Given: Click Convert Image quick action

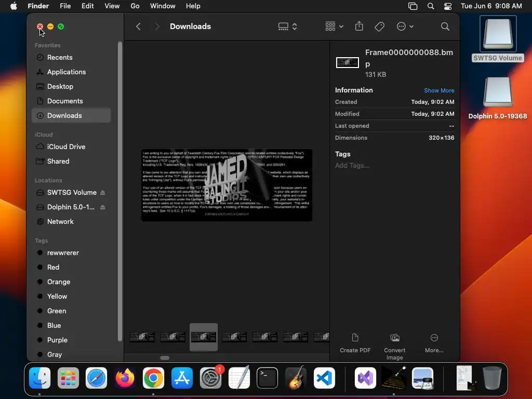Looking at the screenshot, I should (395, 347).
